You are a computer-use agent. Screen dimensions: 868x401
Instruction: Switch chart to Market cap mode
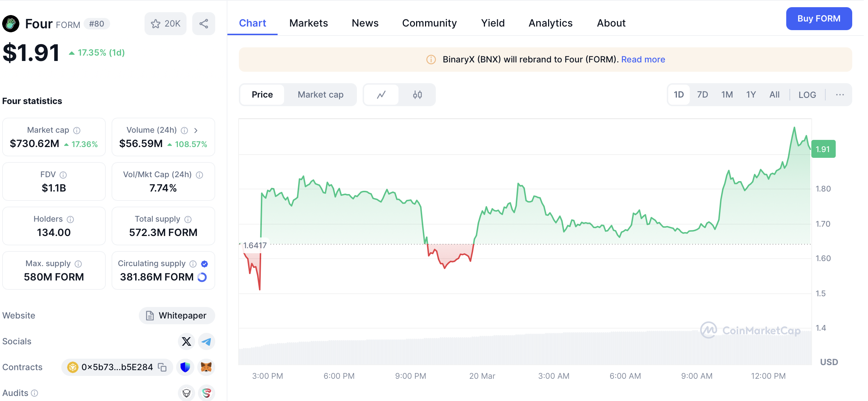coord(320,95)
